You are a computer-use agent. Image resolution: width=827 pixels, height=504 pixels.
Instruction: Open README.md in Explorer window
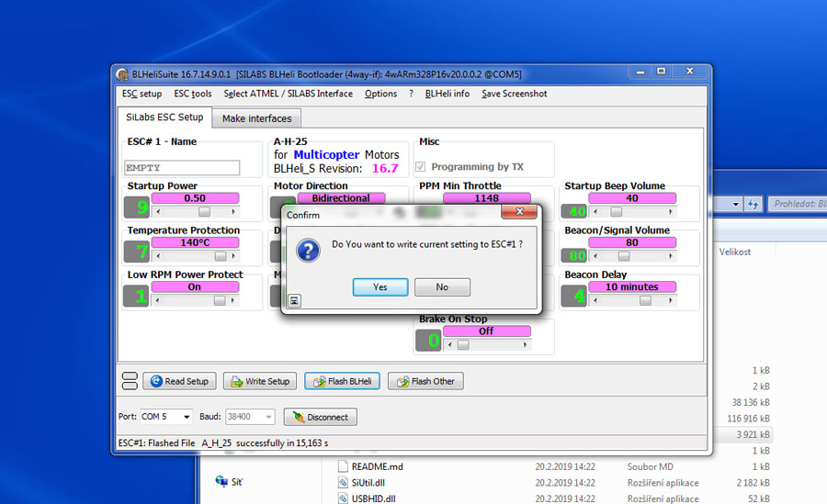click(377, 466)
